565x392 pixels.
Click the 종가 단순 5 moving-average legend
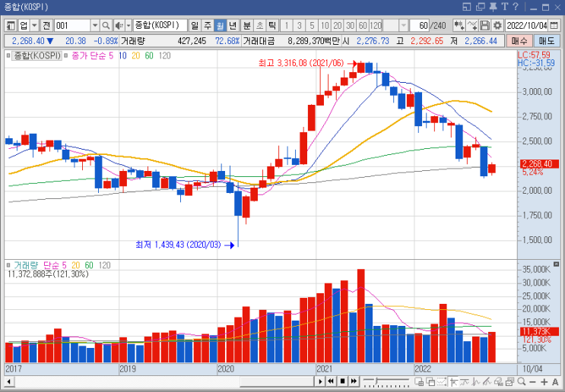[x=93, y=55]
